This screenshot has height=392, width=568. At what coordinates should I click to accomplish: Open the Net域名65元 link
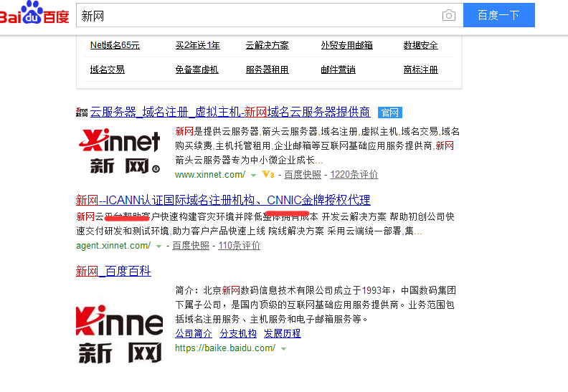point(115,45)
